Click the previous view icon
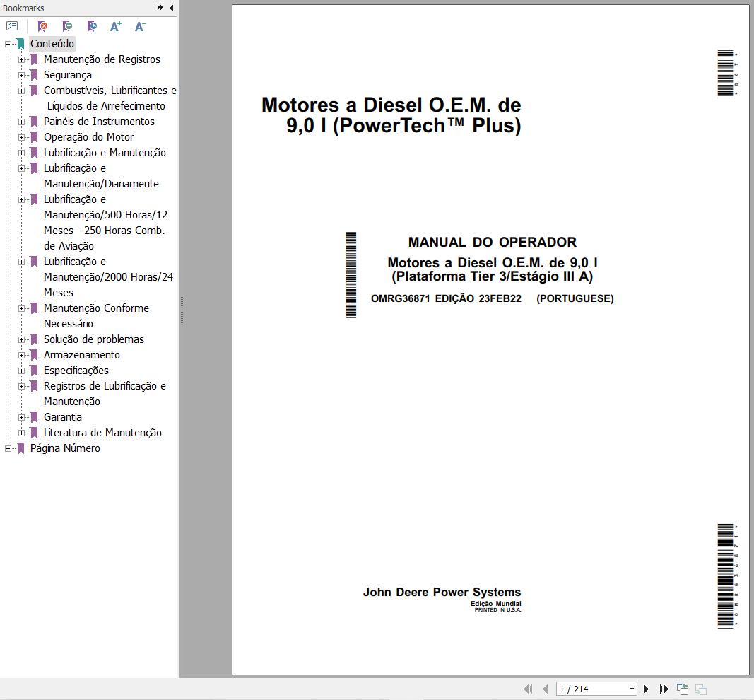Viewport: 754px width, 700px height. (683, 689)
